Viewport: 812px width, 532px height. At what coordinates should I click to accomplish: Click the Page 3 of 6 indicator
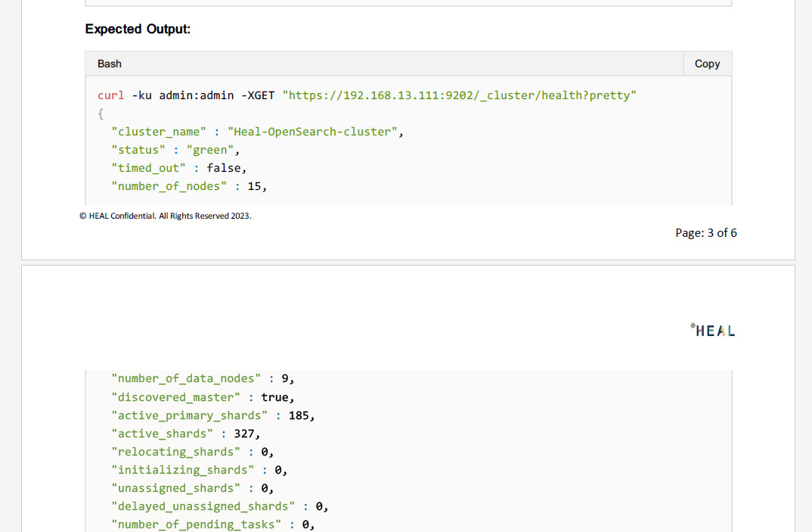[x=706, y=232]
